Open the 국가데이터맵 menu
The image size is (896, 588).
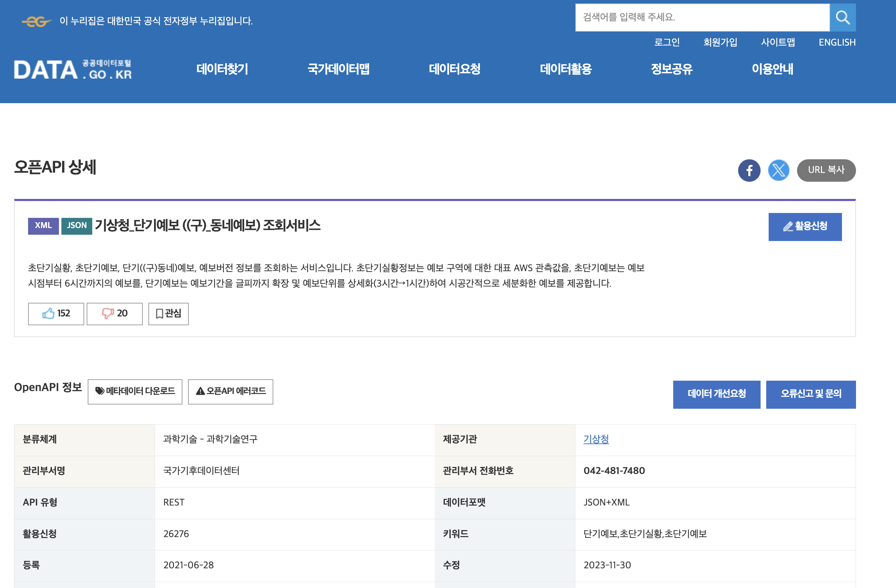(x=338, y=69)
